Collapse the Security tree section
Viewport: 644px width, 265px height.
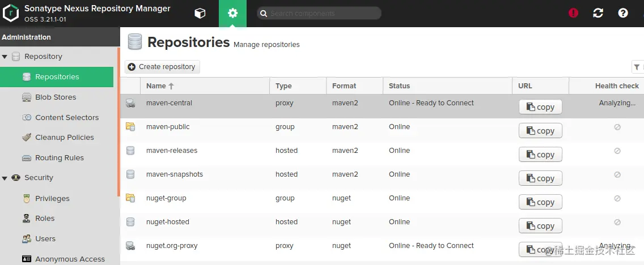pyautogui.click(x=5, y=178)
